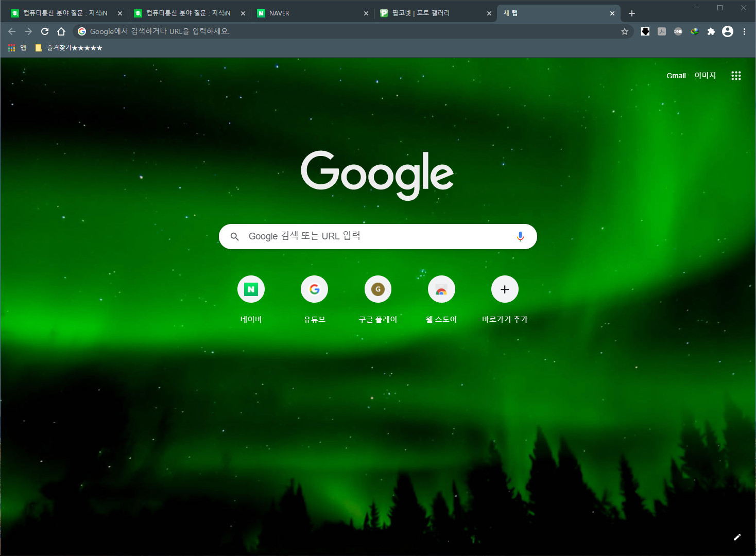This screenshot has width=756, height=556.
Task: Open the 이미지 link
Action: (705, 76)
